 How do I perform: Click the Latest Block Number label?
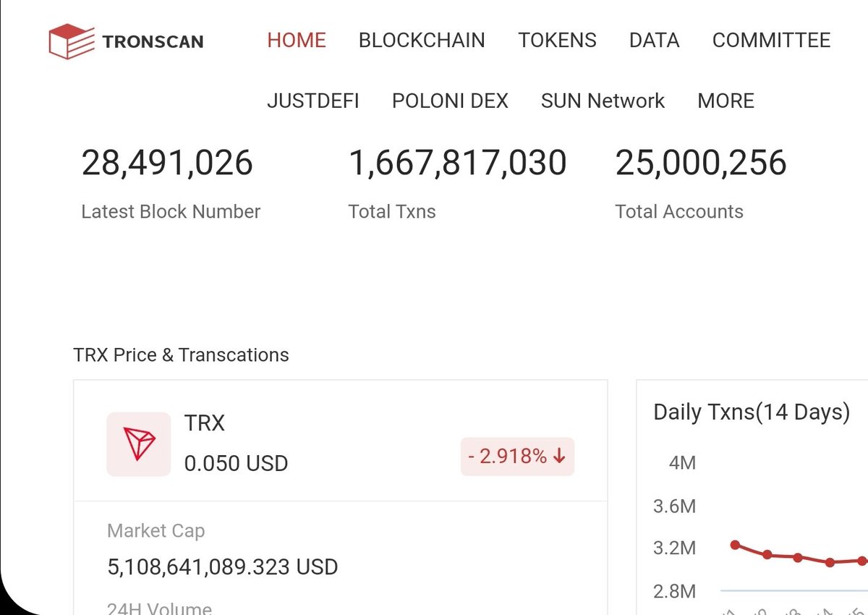[171, 211]
